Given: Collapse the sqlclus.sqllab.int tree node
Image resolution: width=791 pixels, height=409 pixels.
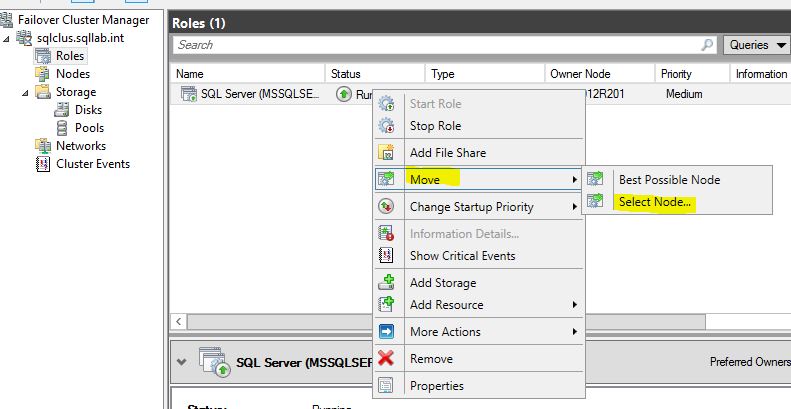Looking at the screenshot, I should [6, 38].
